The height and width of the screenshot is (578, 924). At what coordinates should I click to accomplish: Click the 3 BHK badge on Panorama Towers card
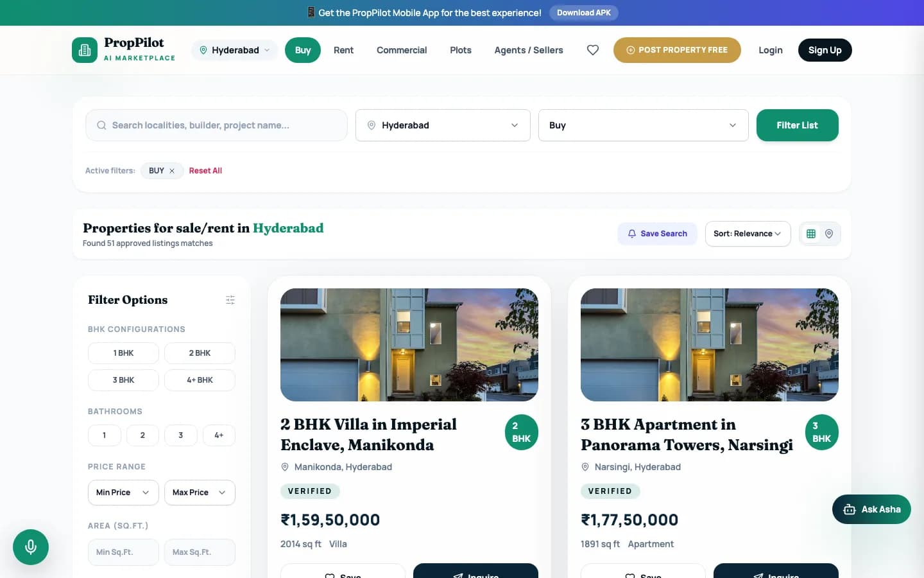pos(822,432)
